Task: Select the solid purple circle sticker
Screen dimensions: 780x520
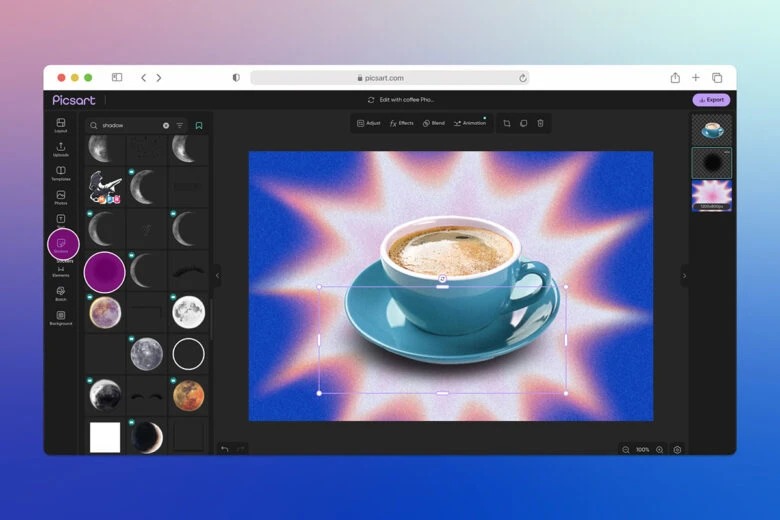Action: tap(104, 272)
